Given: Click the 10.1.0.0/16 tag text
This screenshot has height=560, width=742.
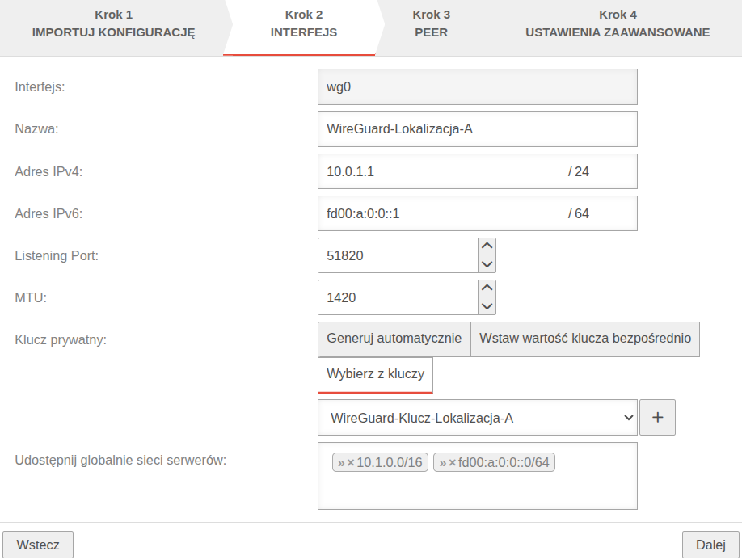Looking at the screenshot, I should pos(390,462).
